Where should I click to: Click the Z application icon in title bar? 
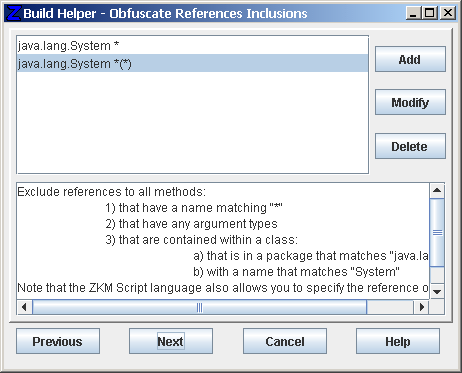click(x=14, y=13)
